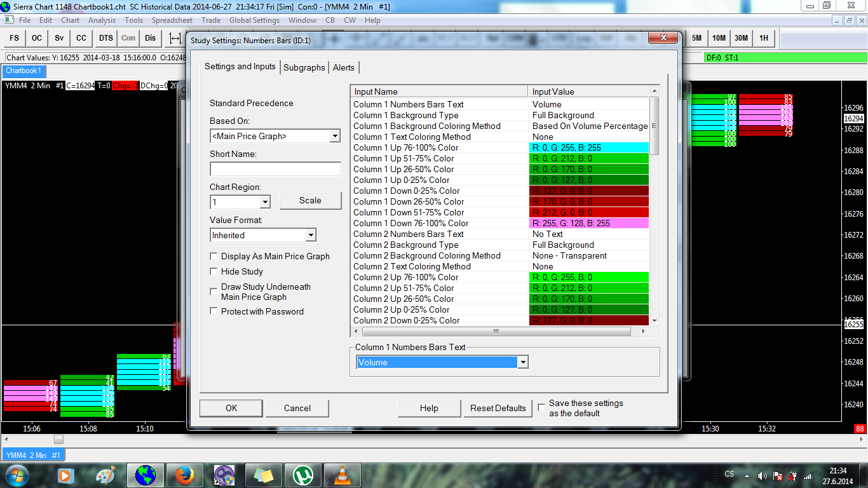
Task: Click the Input Name column header
Action: coord(440,91)
